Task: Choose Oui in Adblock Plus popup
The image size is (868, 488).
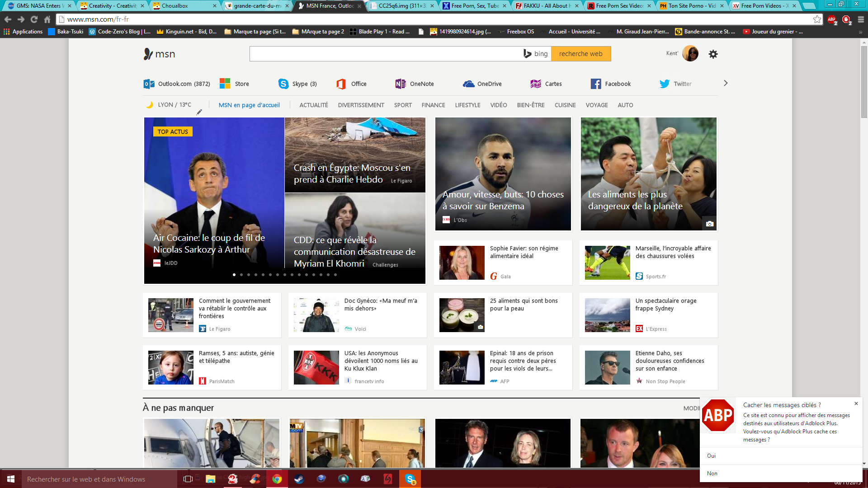Action: [712, 456]
